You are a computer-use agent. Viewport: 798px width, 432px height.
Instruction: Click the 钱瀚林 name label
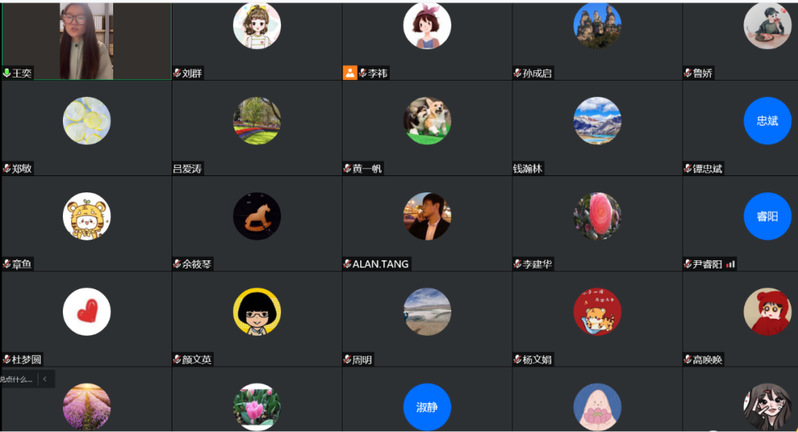[528, 168]
